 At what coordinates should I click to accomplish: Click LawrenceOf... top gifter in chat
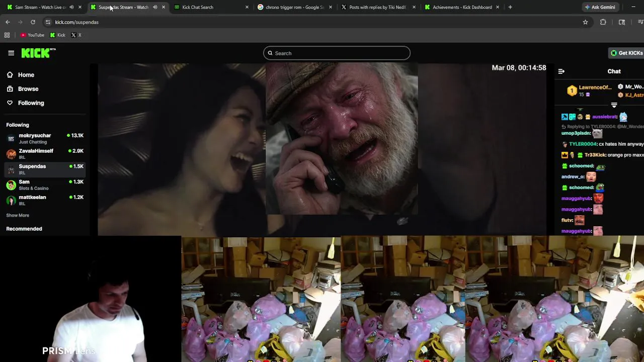595,87
